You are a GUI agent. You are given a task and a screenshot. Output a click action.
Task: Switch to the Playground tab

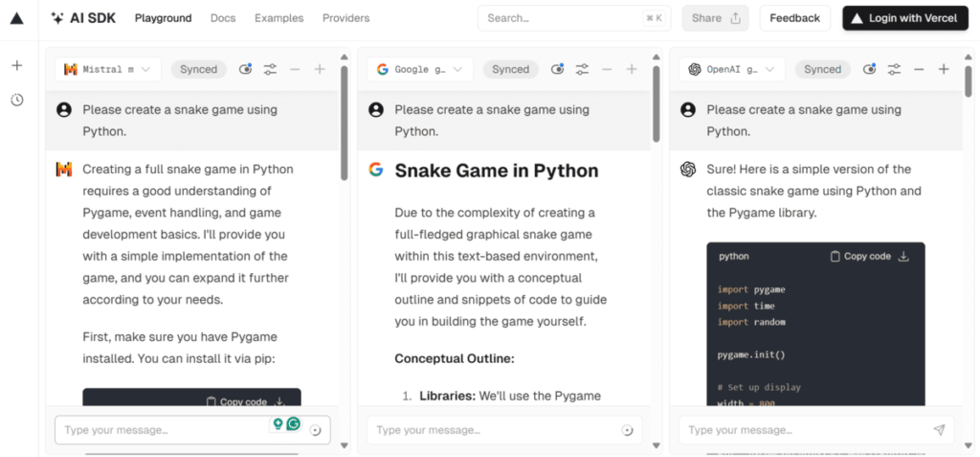pos(163,18)
